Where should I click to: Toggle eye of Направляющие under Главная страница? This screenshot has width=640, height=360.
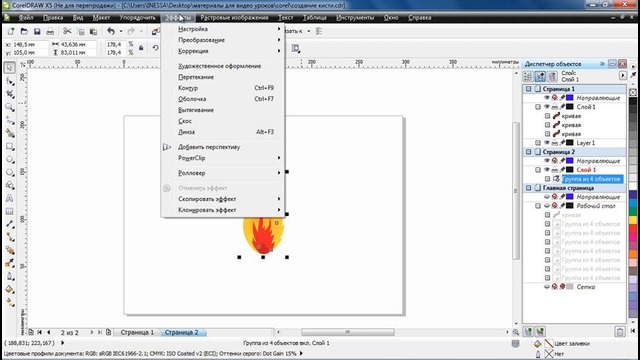pos(547,197)
